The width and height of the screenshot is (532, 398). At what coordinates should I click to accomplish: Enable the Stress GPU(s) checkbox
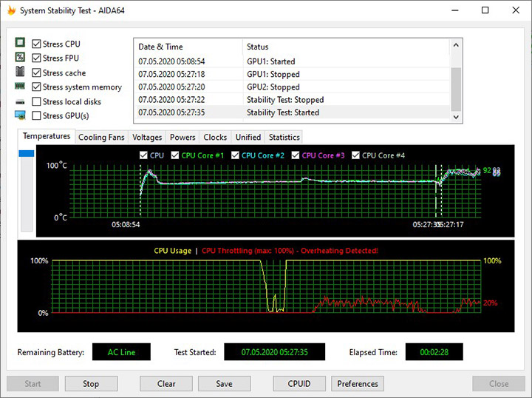click(x=36, y=115)
